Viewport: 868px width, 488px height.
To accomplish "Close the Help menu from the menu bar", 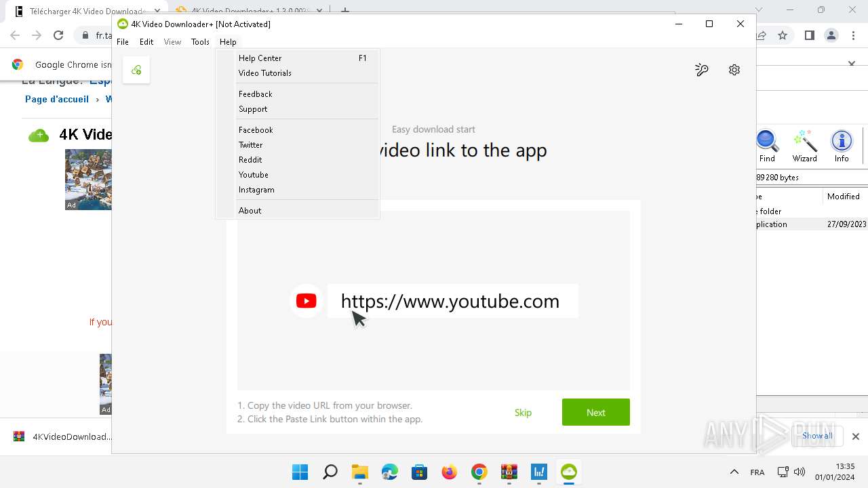I will pos(228,42).
